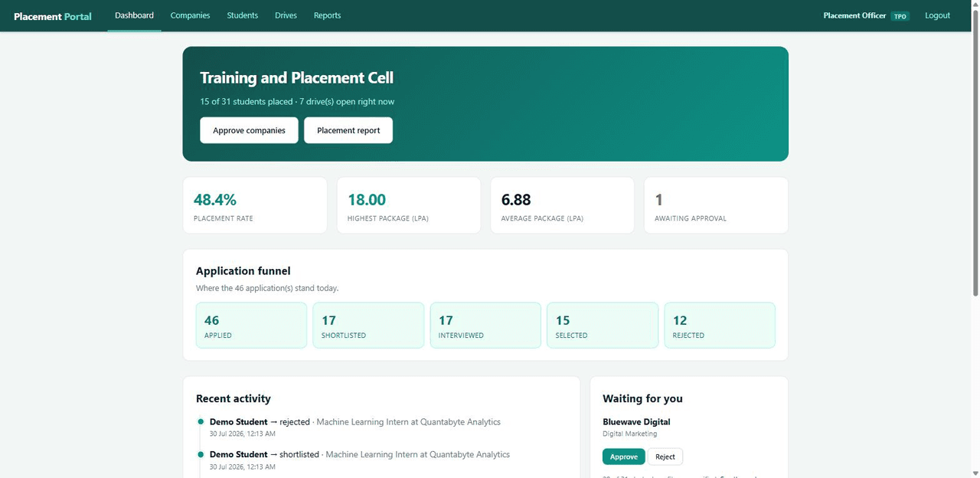Click the Placement Officer user name
This screenshot has height=478, width=980.
(854, 15)
